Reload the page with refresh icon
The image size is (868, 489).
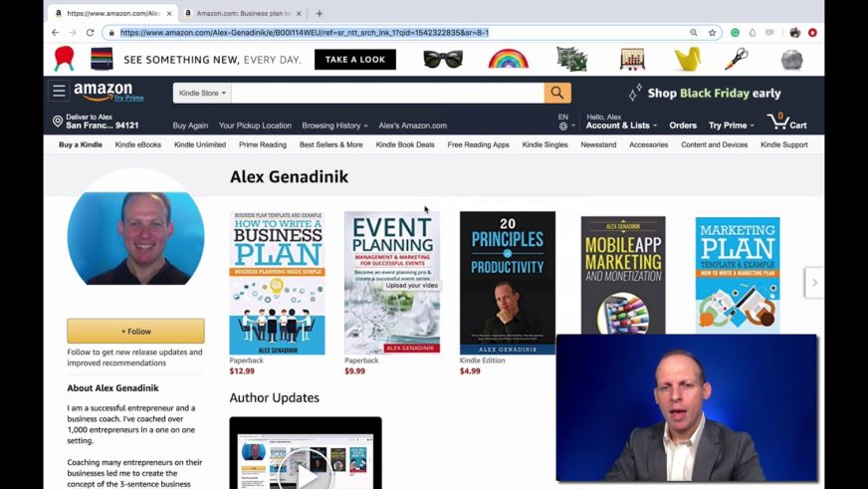tap(91, 33)
